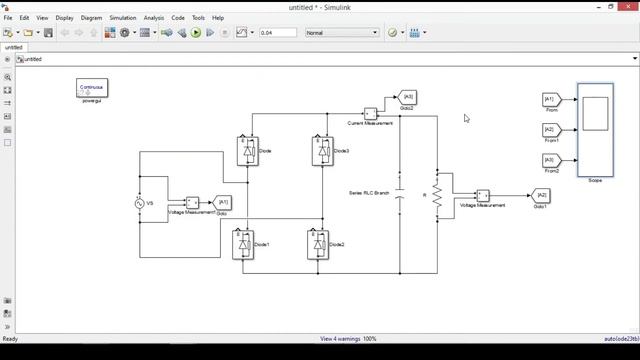640x360 pixels.
Task: Click the Sample Time arrows palette icon
Action: pos(7,103)
